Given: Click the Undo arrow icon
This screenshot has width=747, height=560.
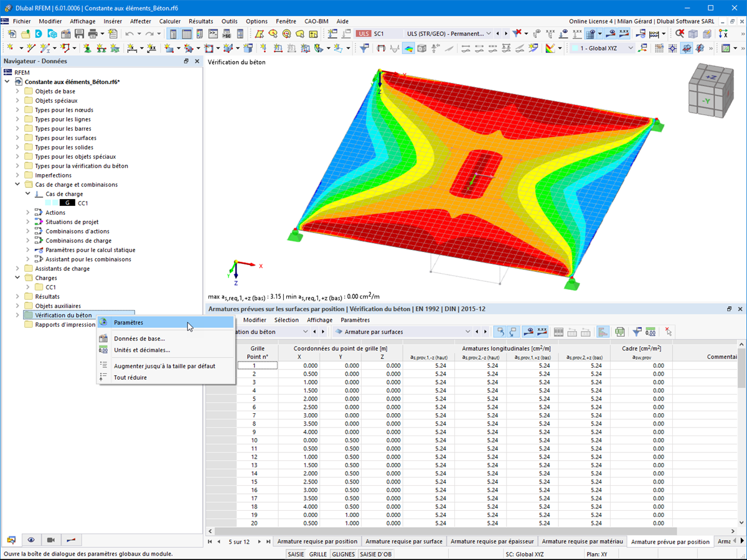Looking at the screenshot, I should click(129, 34).
